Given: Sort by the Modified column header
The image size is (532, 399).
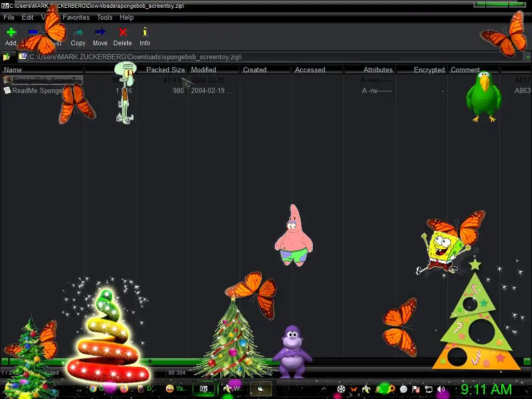Looking at the screenshot, I should click(214, 70).
